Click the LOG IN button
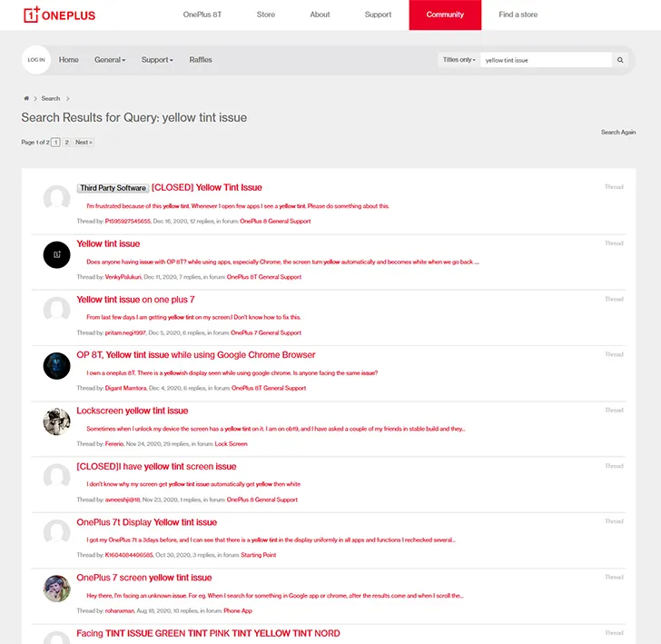661x644 pixels. pyautogui.click(x=36, y=60)
